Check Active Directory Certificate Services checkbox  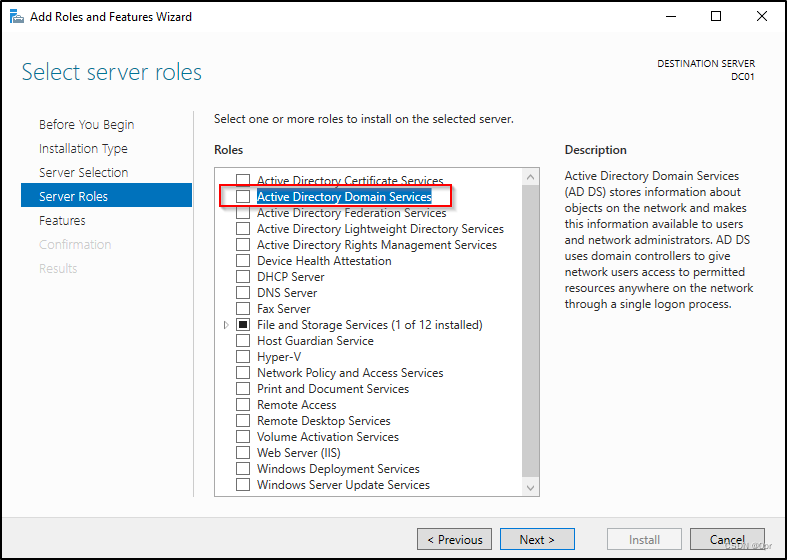pos(243,181)
